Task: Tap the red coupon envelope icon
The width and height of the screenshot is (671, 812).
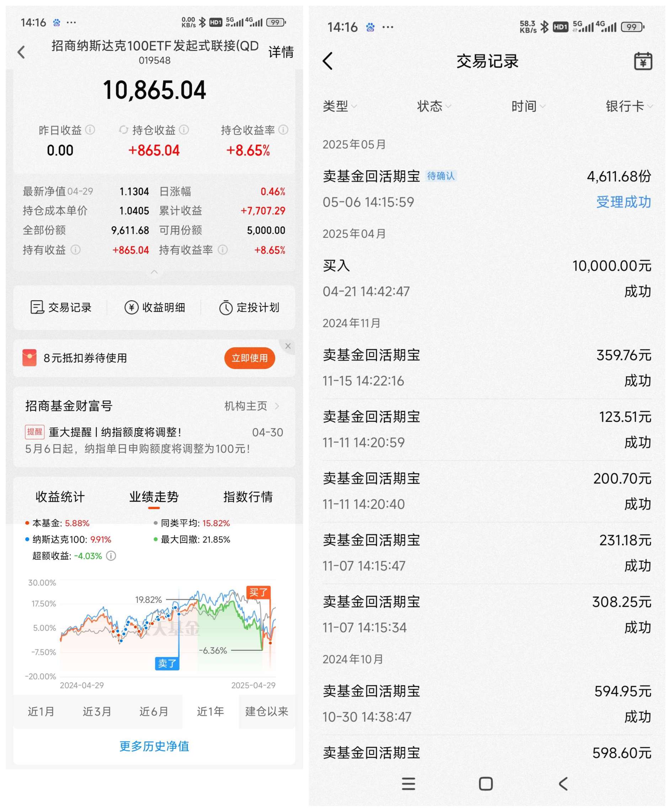Action: [30, 358]
